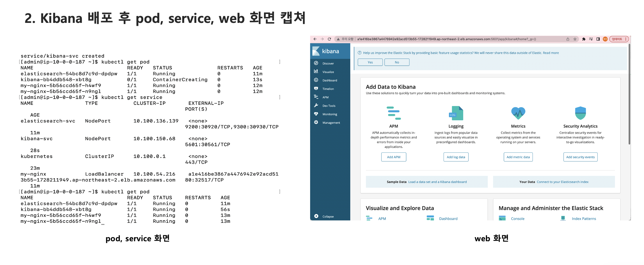Click the 업데이트 update button
Viewport: 644px width, 265px height.
pyautogui.click(x=619, y=39)
